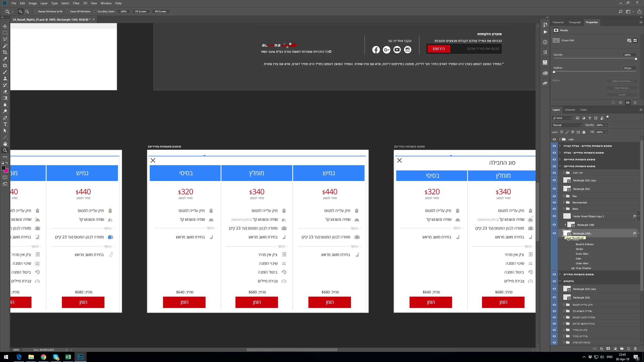This screenshot has width=644, height=362.
Task: Open the Filter menu
Action: pos(76,3)
